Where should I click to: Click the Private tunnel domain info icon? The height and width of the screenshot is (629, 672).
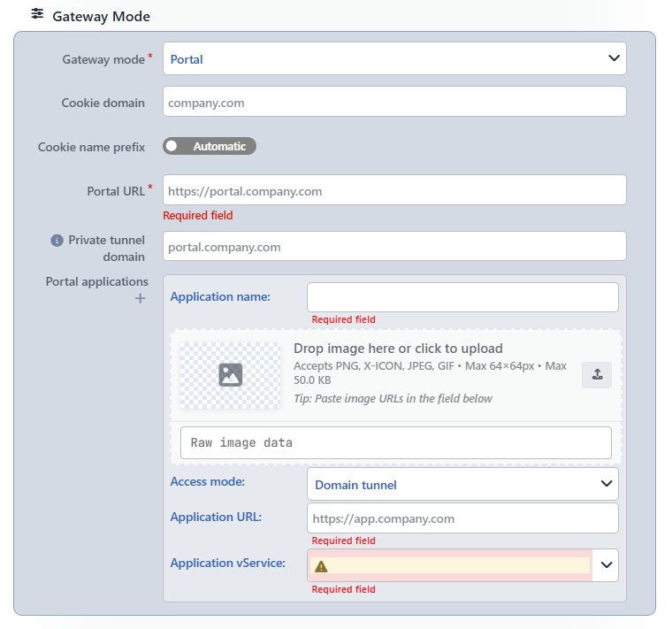pyautogui.click(x=57, y=241)
